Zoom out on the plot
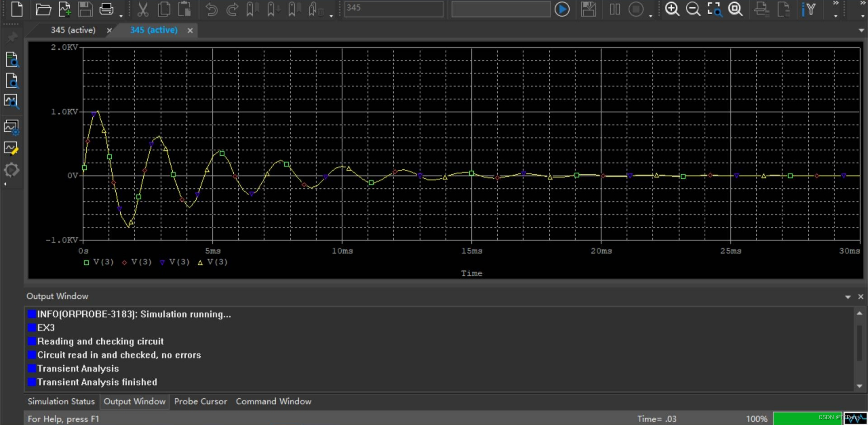The height and width of the screenshot is (425, 868). [693, 9]
